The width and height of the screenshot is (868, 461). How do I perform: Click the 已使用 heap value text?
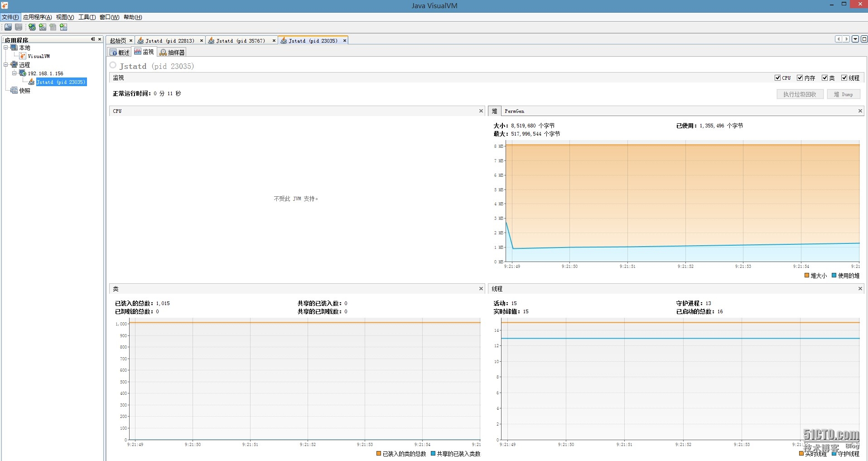[709, 126]
